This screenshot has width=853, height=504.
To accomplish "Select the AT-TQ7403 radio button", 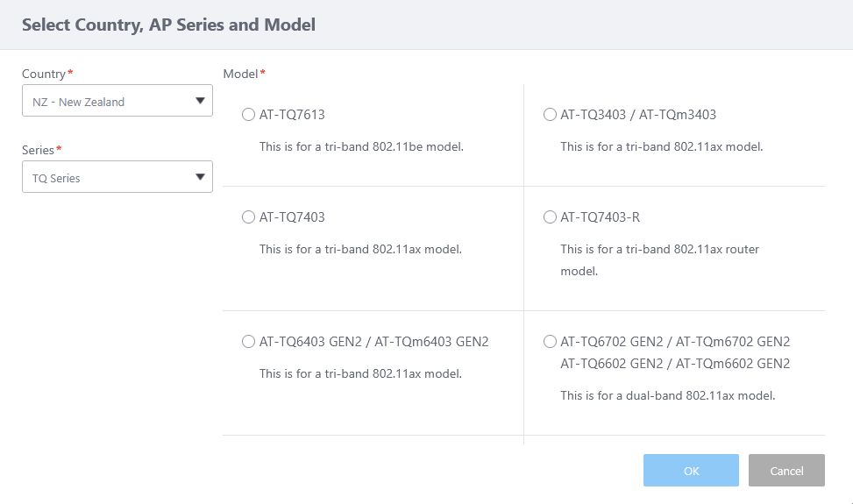I will pos(248,217).
